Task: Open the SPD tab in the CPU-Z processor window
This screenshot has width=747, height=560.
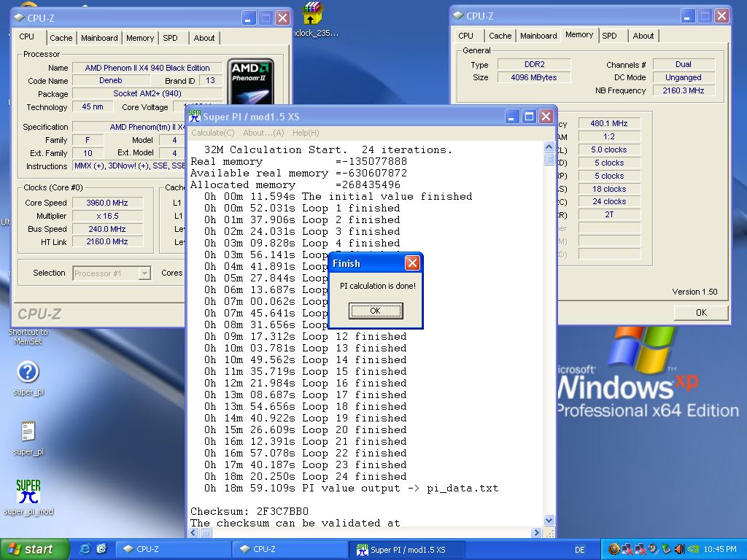Action: (x=170, y=38)
